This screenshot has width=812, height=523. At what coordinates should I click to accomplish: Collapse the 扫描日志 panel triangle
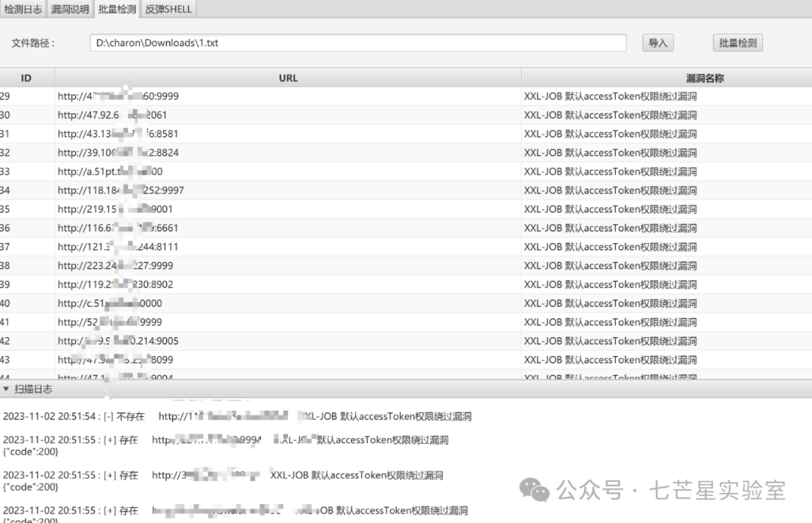pyautogui.click(x=6, y=389)
